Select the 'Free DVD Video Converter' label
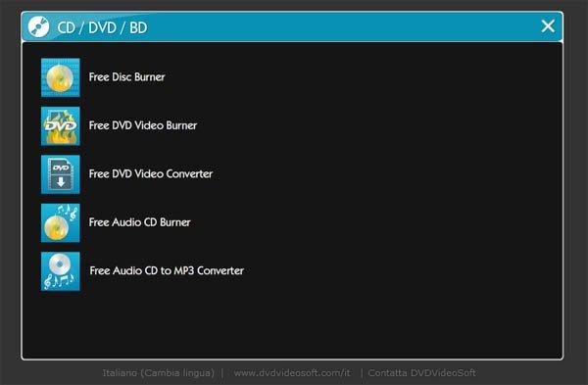 (151, 173)
